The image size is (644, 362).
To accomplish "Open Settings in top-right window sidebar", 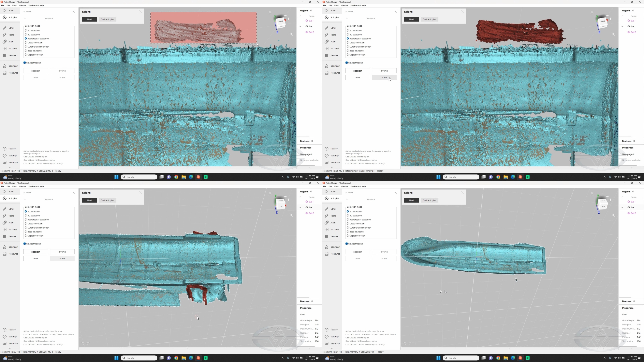I will (x=332, y=156).
